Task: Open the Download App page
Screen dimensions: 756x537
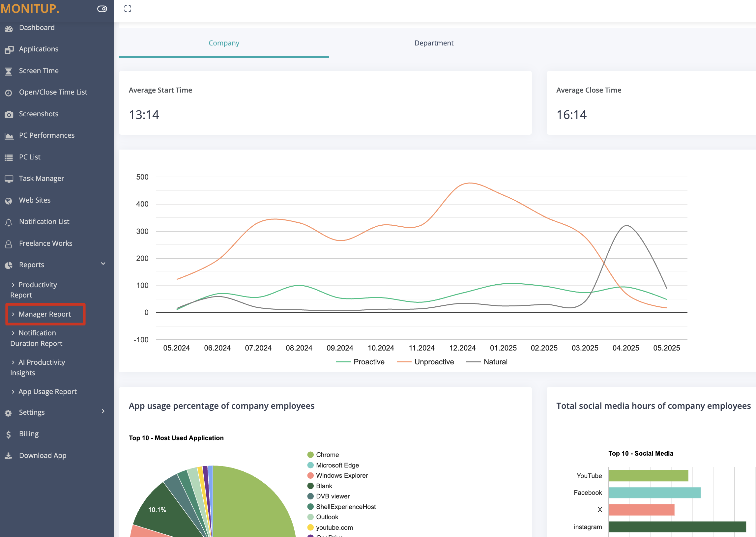Action: click(43, 455)
